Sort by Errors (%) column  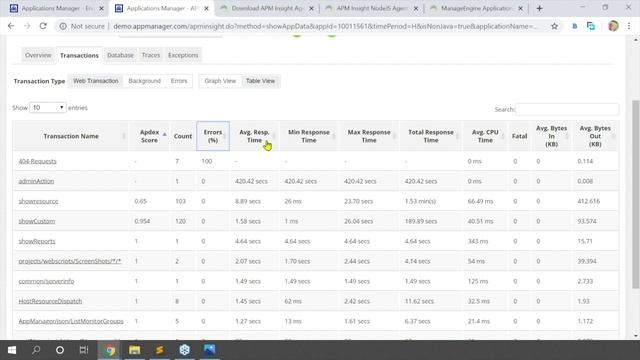[213, 136]
